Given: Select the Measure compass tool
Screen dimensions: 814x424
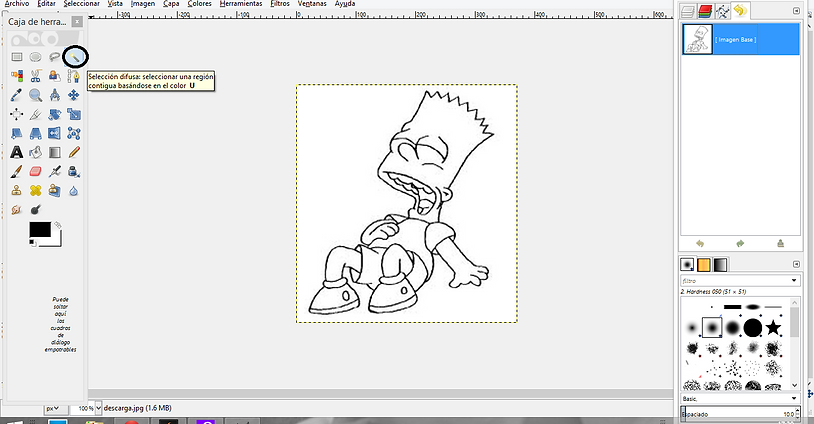Looking at the screenshot, I should tap(55, 95).
